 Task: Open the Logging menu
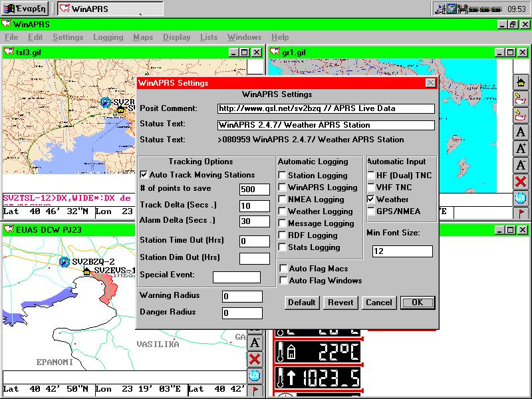pyautogui.click(x=108, y=37)
